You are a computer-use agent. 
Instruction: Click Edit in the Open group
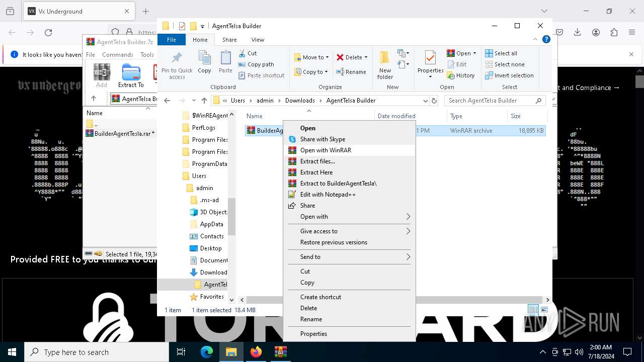(x=456, y=64)
